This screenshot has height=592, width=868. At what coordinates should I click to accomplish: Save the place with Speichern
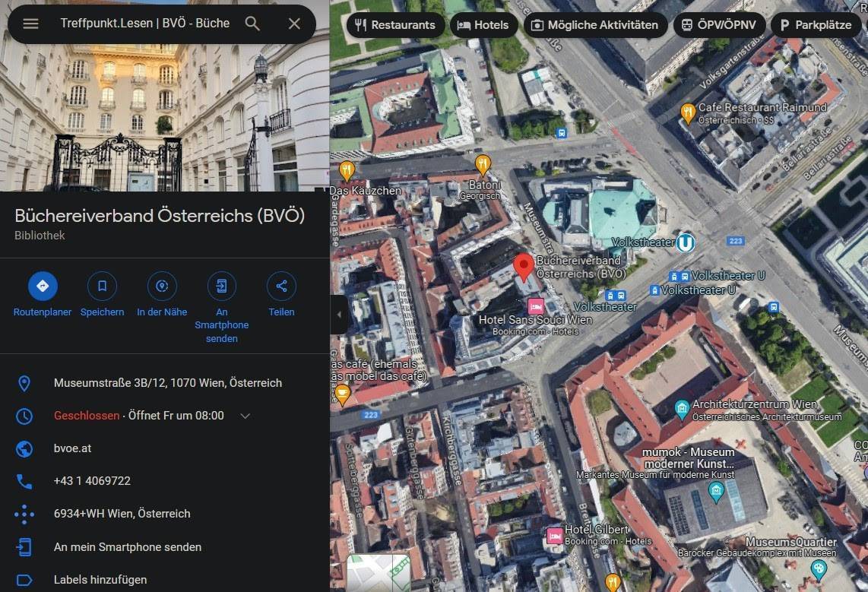(x=103, y=286)
